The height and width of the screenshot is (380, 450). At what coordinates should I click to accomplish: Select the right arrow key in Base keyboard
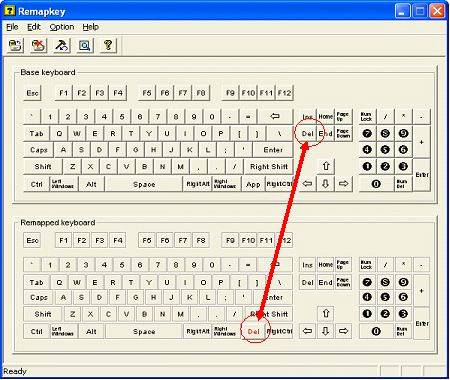coord(344,184)
